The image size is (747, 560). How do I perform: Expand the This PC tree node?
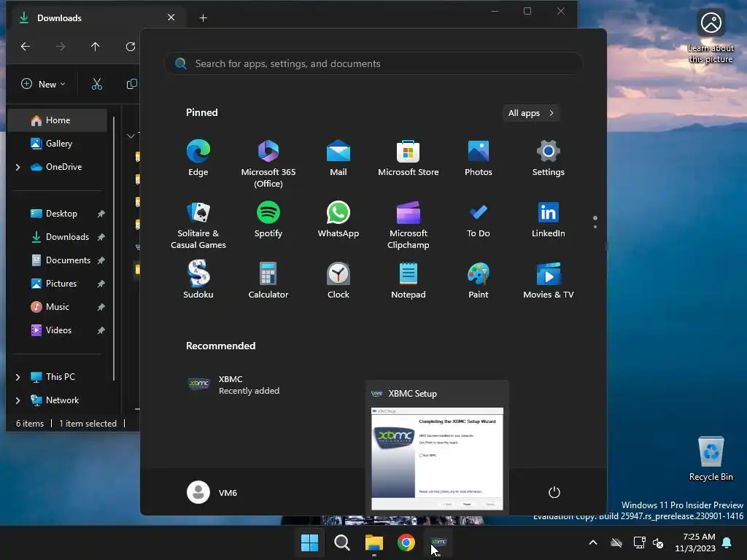coord(18,377)
